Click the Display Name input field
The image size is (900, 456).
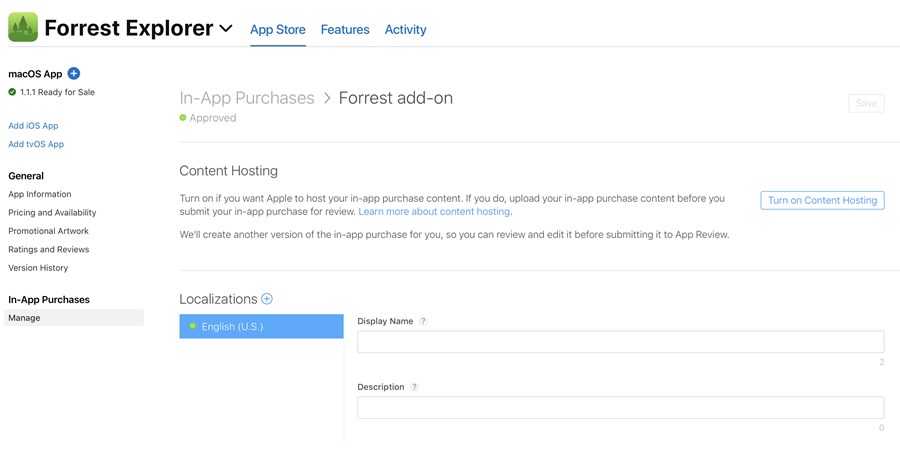pyautogui.click(x=620, y=342)
